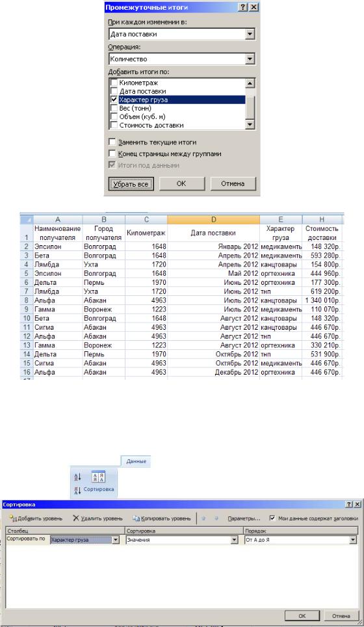364x627 pixels.
Task: Toggle the Километраж checkbox
Action: [114, 83]
